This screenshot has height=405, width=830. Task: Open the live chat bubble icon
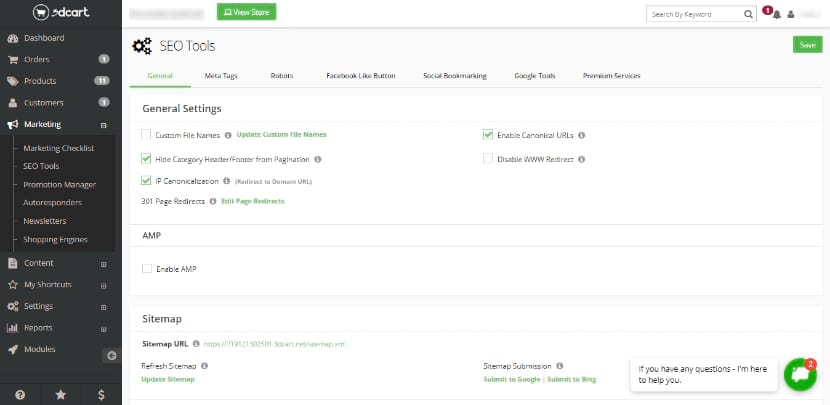(x=799, y=374)
